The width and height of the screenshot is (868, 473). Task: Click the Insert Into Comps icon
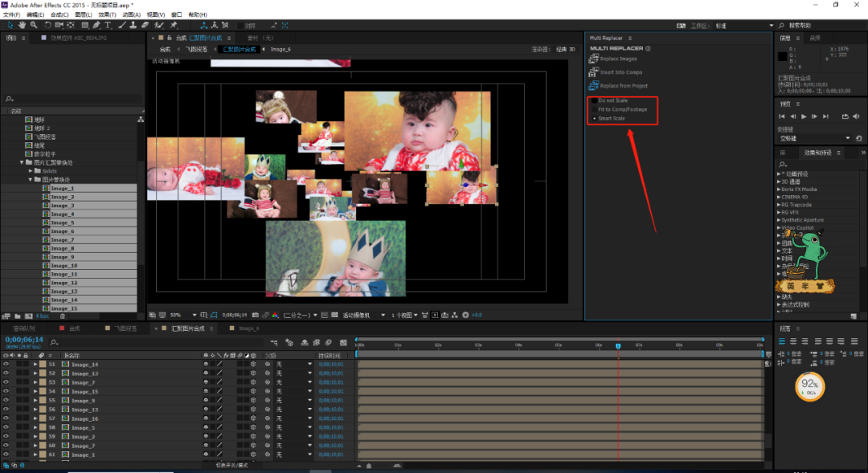pos(593,72)
